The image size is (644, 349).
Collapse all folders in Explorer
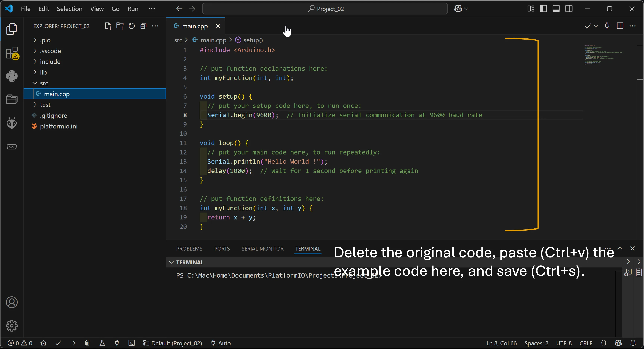click(143, 26)
